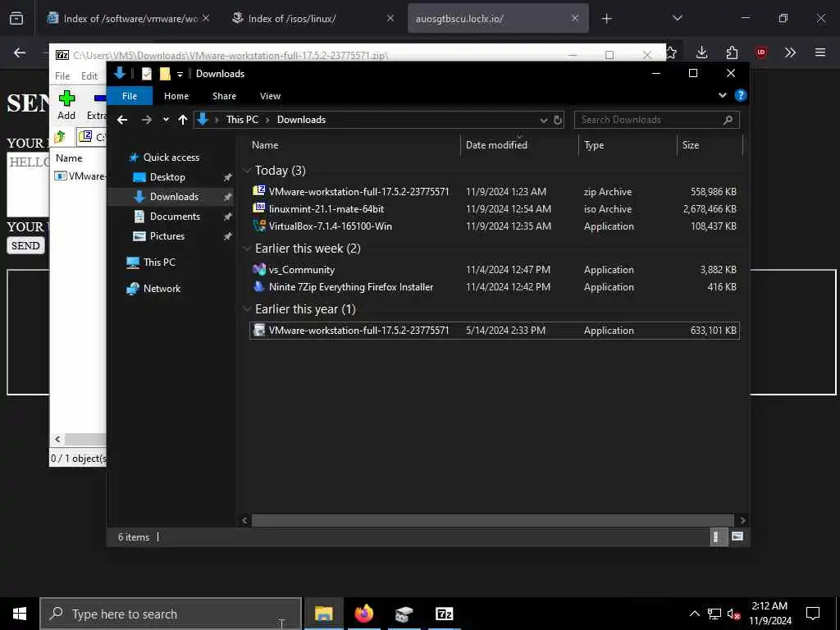Switch to the Index of /isos/linux/ tab

(313, 18)
